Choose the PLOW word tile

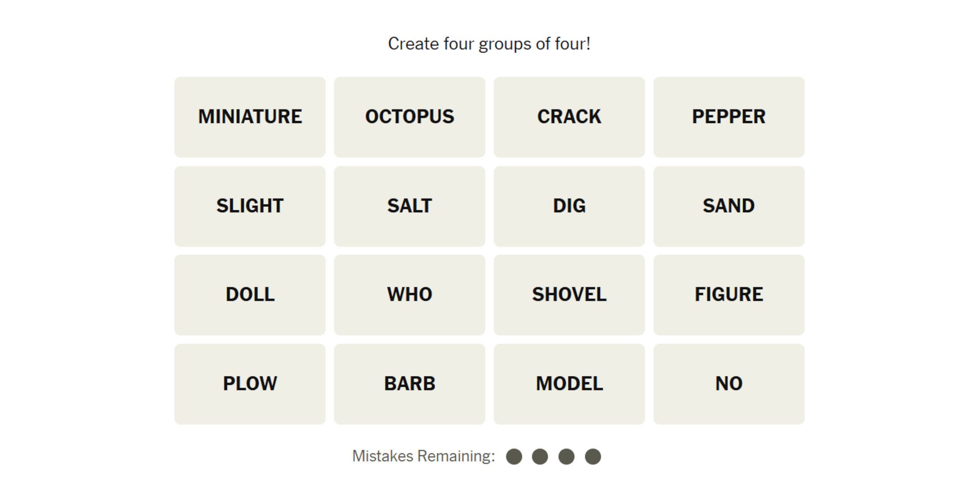click(250, 384)
